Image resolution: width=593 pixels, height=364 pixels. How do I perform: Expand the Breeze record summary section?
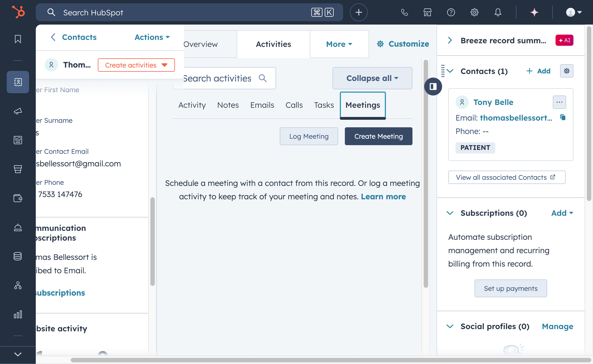(450, 40)
